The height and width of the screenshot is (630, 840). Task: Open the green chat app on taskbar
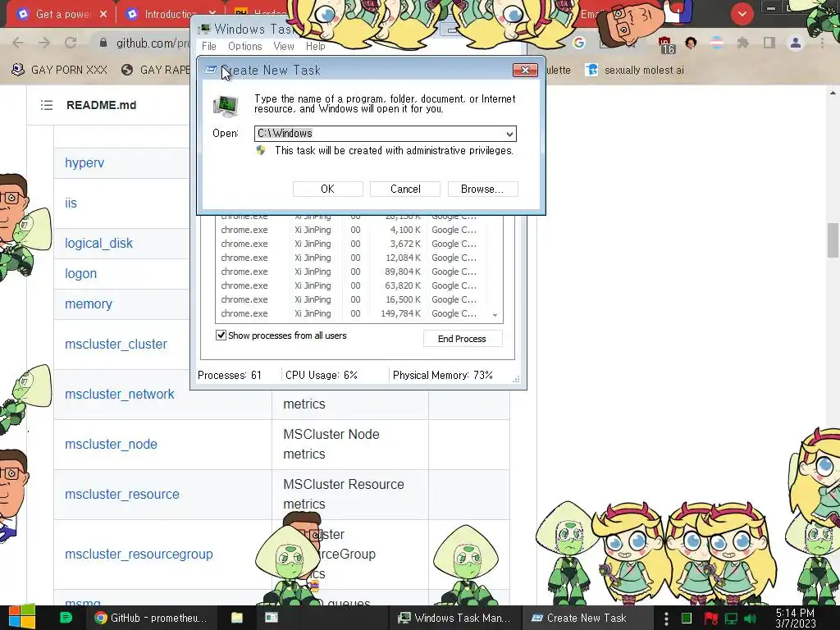pyautogui.click(x=66, y=618)
